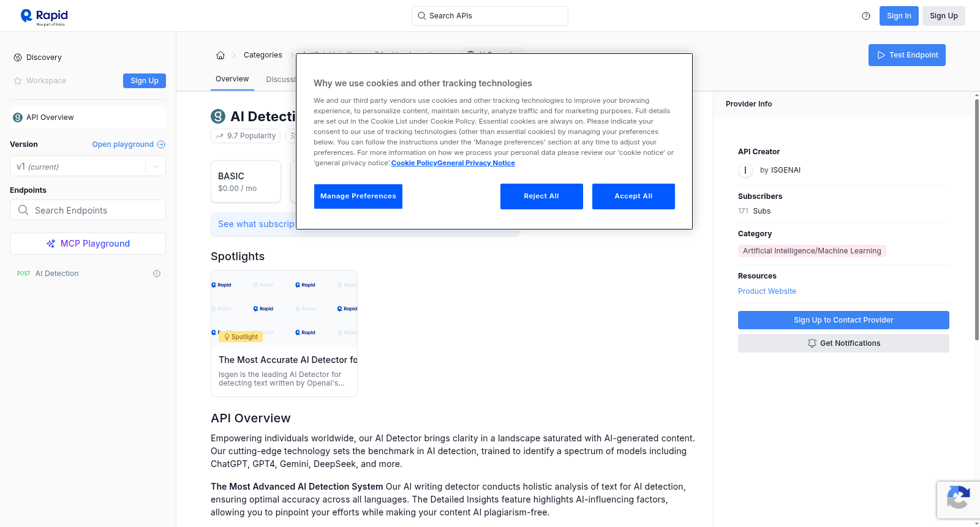
Task: Switch to the Overview tab
Action: tap(232, 79)
